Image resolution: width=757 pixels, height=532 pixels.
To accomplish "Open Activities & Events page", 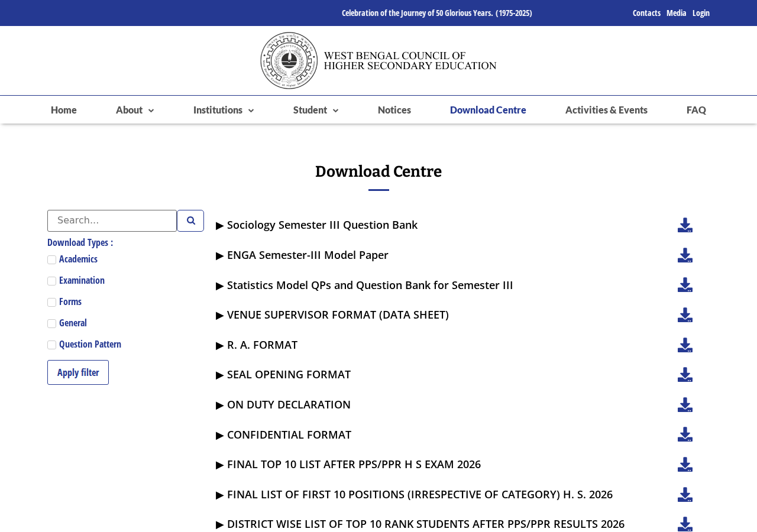I will (606, 110).
